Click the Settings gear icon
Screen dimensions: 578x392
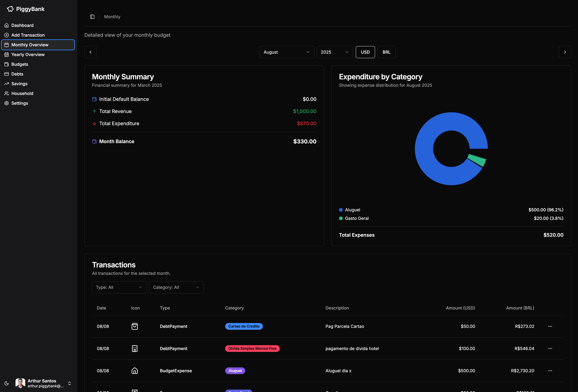pos(7,103)
